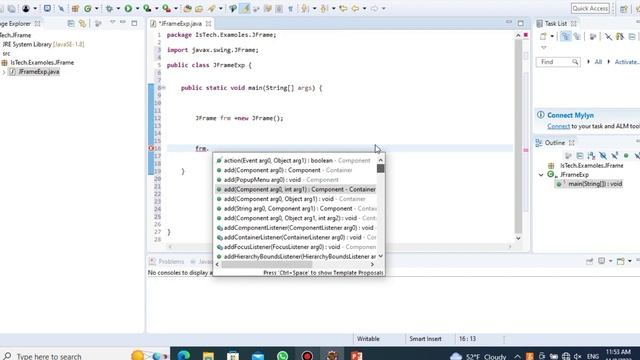This screenshot has width=640, height=360.
Task: Close the JFrameExp.java editor tab
Action: coord(208,24)
